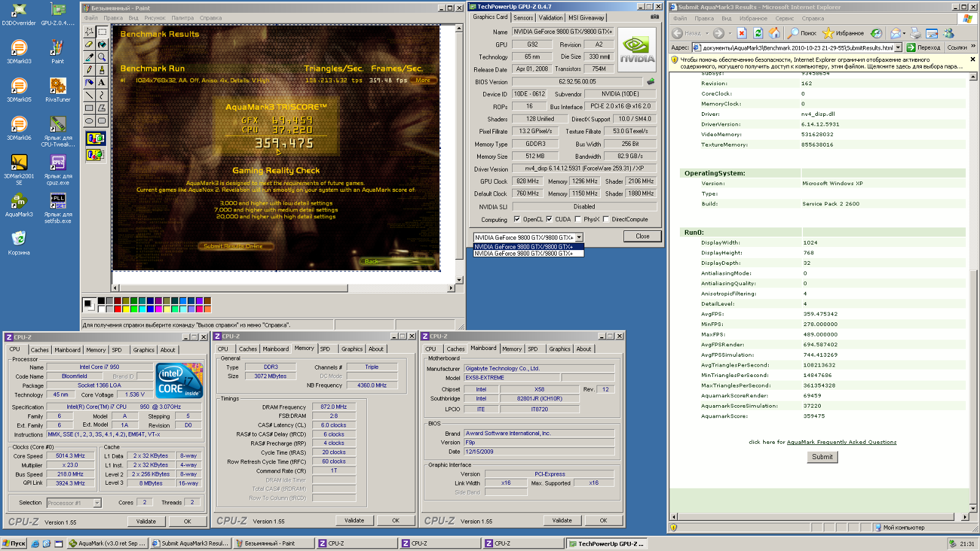
Task: Click the IE Refresh toolbar icon
Action: click(x=758, y=33)
